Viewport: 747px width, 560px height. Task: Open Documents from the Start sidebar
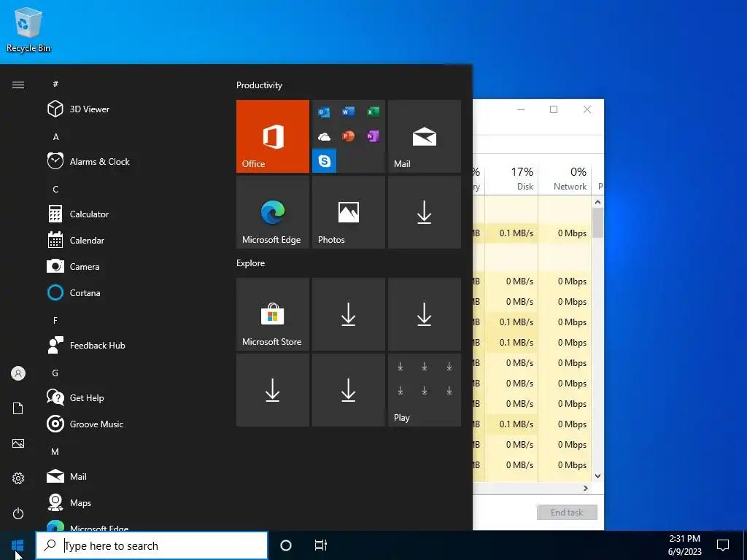point(18,408)
